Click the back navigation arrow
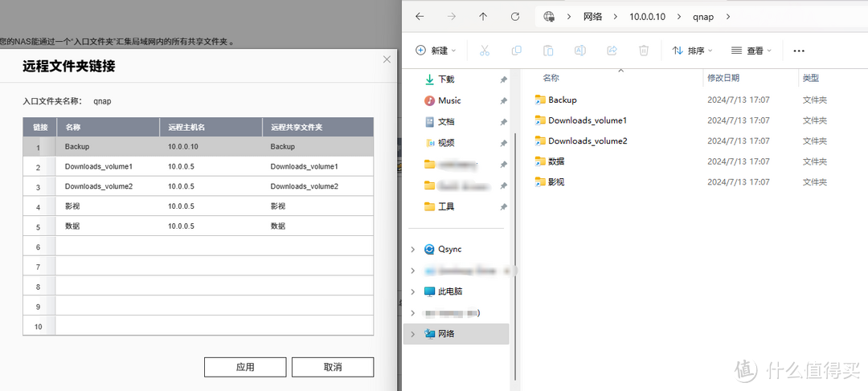The image size is (868, 391). [420, 16]
